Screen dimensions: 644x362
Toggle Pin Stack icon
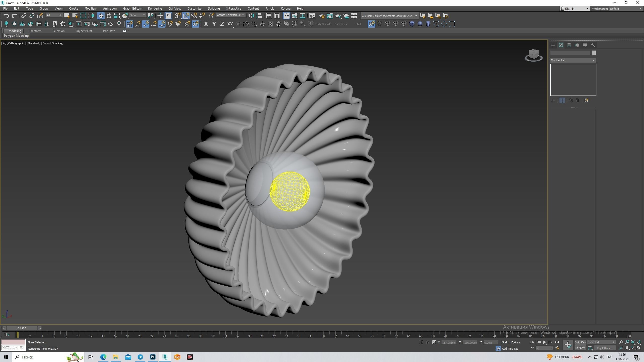pyautogui.click(x=553, y=101)
